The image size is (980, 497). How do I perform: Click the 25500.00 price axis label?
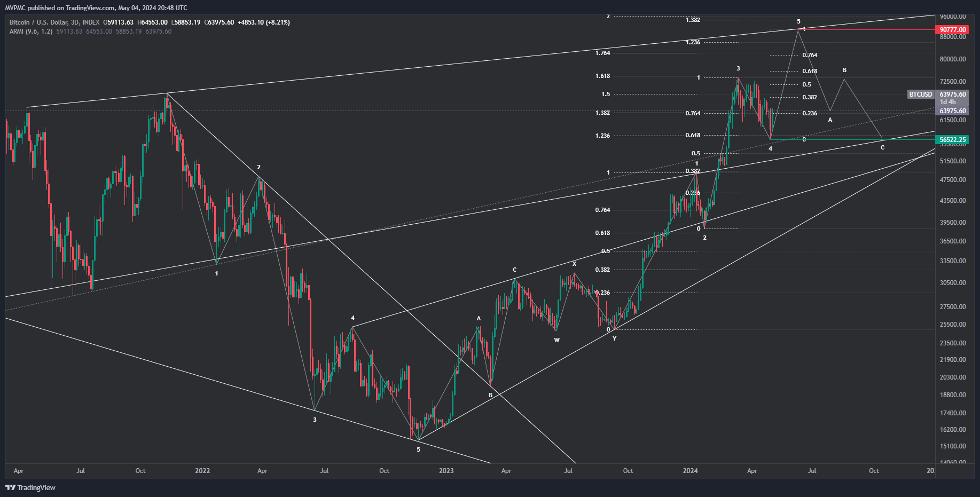point(953,325)
